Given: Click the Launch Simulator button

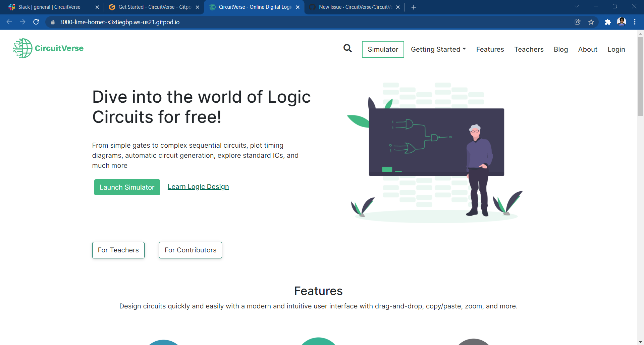Looking at the screenshot, I should [x=127, y=187].
